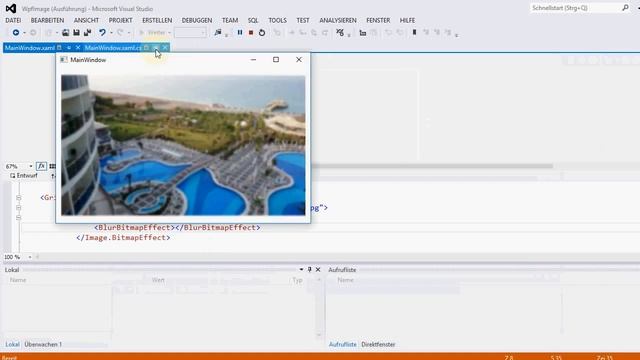
Task: Open the code editor 100 % zoom dropdown
Action: pos(30,257)
